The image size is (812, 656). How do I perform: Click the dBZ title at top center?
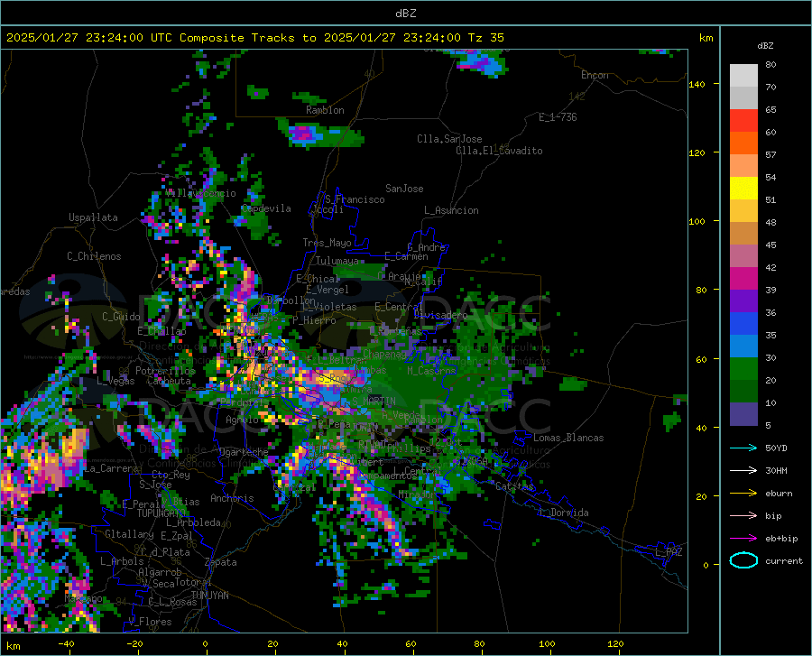[x=405, y=14]
